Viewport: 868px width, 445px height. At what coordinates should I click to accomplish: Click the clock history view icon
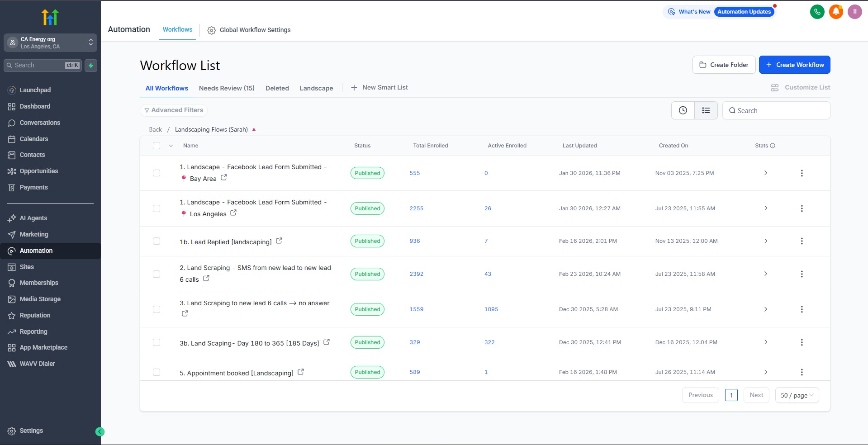click(683, 110)
